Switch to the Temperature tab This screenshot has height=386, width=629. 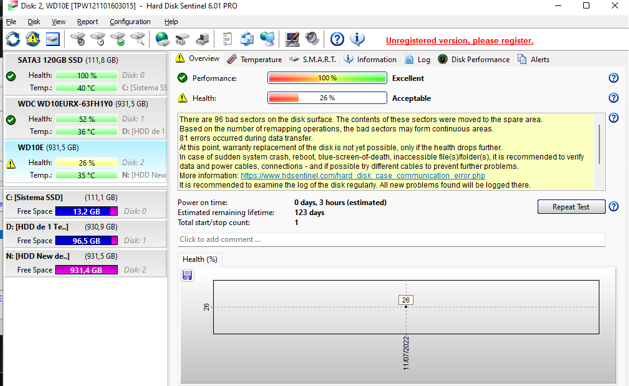tap(254, 59)
